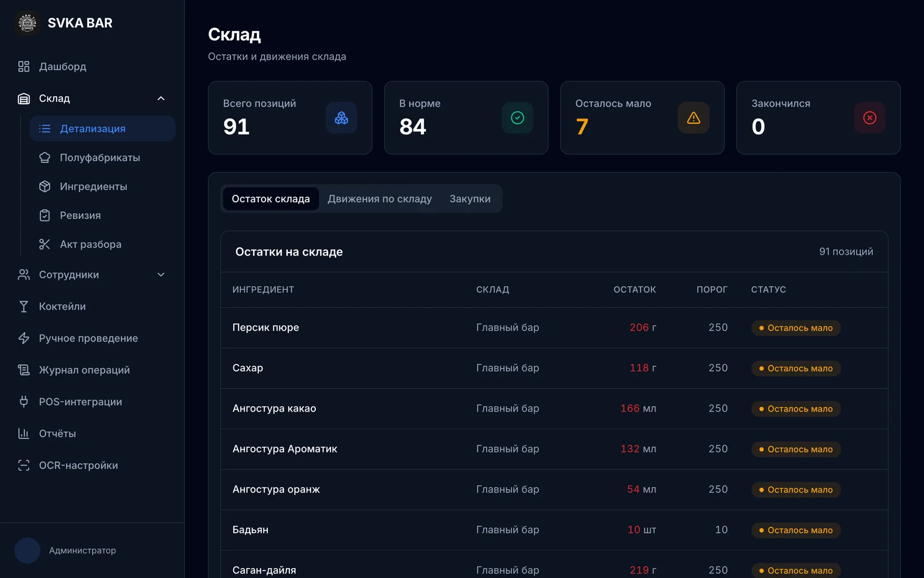The height and width of the screenshot is (578, 924).
Task: Click the warning triangle icon on Осталось мало card
Action: tap(694, 118)
